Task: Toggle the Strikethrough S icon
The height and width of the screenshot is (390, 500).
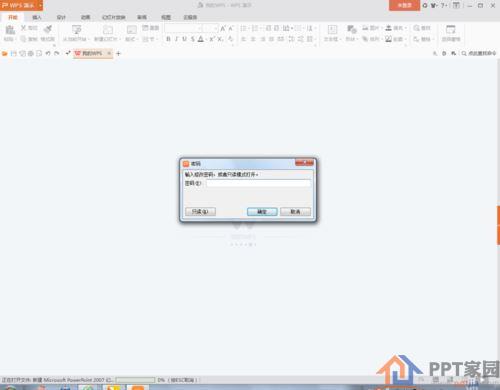Action: pyautogui.click(x=192, y=39)
